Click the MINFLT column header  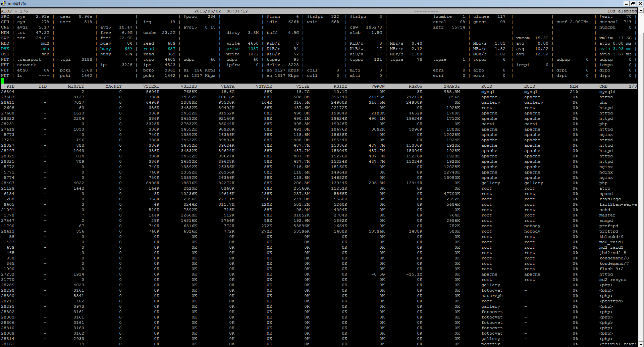[x=76, y=86]
